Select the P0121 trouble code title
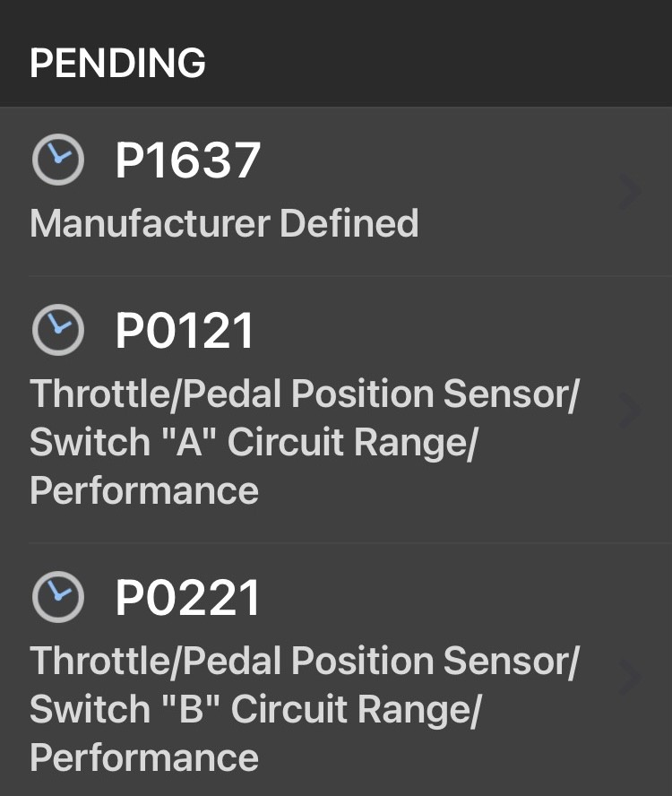The height and width of the screenshot is (796, 672). pyautogui.click(x=185, y=331)
